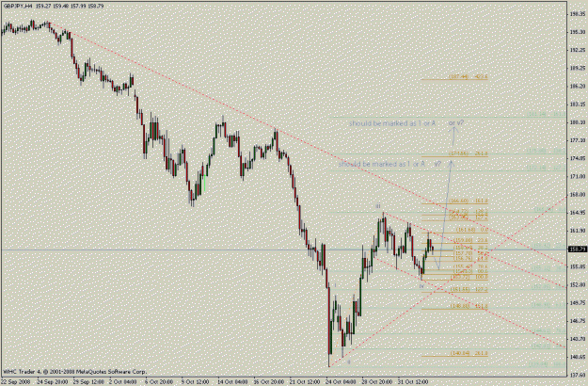Click the 6 Oct 20:00 time label
Image resolution: width=588 pixels, height=386 pixels.
point(159,382)
